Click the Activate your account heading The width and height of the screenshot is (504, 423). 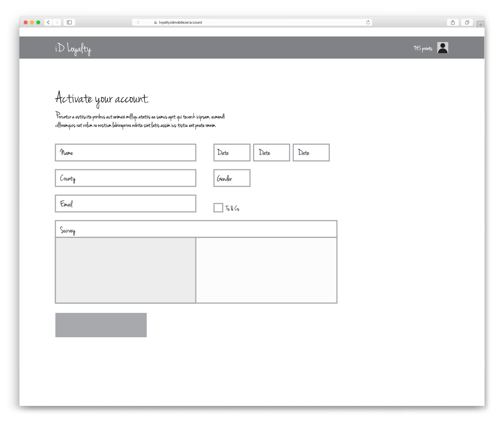pos(102,99)
